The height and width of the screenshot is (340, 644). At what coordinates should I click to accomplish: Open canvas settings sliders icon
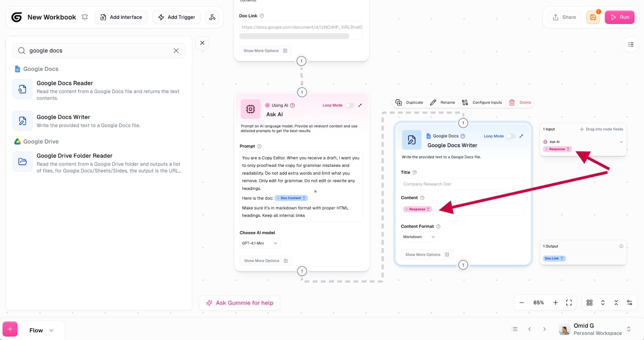[630, 303]
